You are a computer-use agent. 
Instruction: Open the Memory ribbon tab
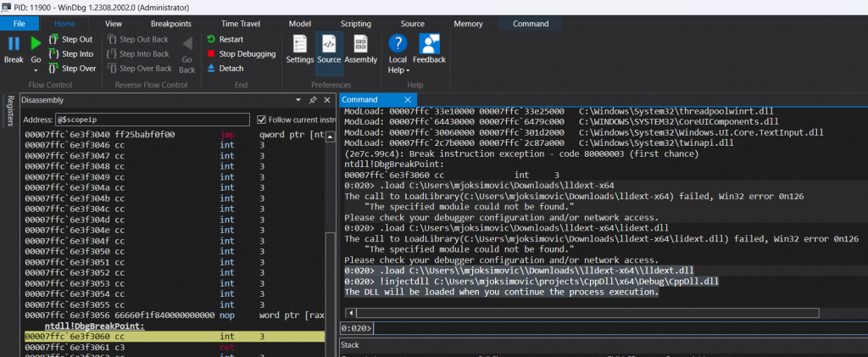pyautogui.click(x=468, y=24)
